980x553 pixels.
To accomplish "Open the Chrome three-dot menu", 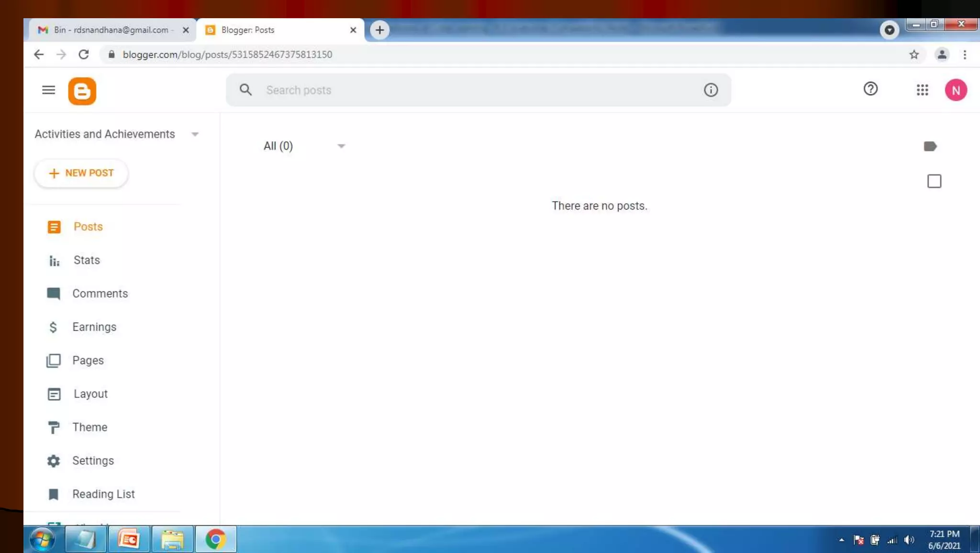I will point(965,55).
